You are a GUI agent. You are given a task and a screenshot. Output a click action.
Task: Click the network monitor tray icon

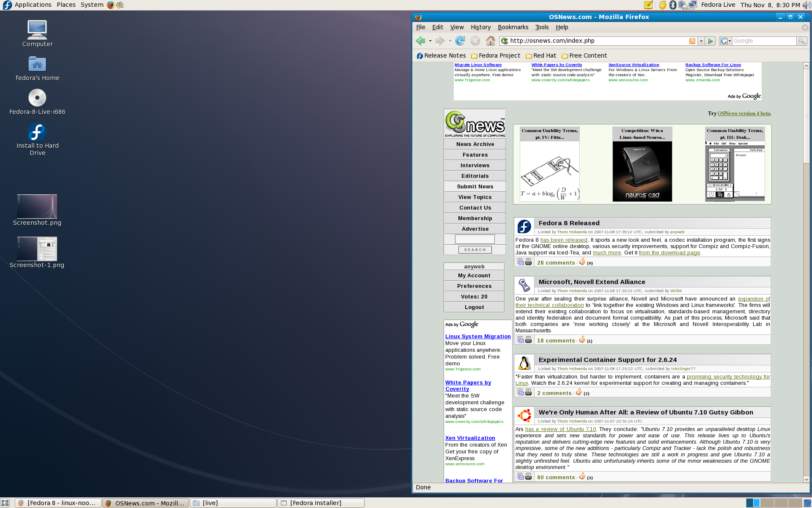pyautogui.click(x=693, y=5)
